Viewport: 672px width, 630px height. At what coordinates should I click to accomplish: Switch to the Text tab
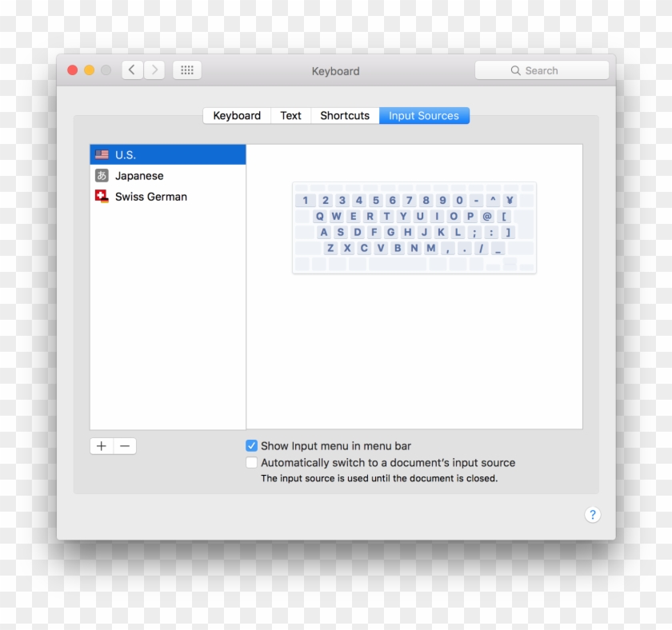click(290, 115)
